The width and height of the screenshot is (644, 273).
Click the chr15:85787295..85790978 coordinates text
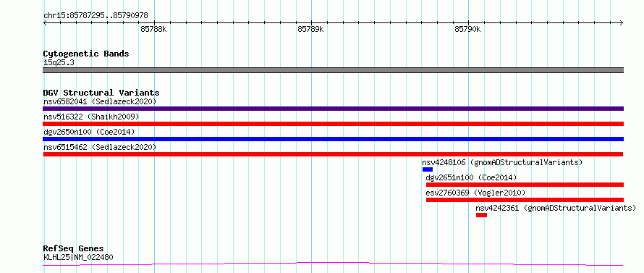tap(96, 16)
